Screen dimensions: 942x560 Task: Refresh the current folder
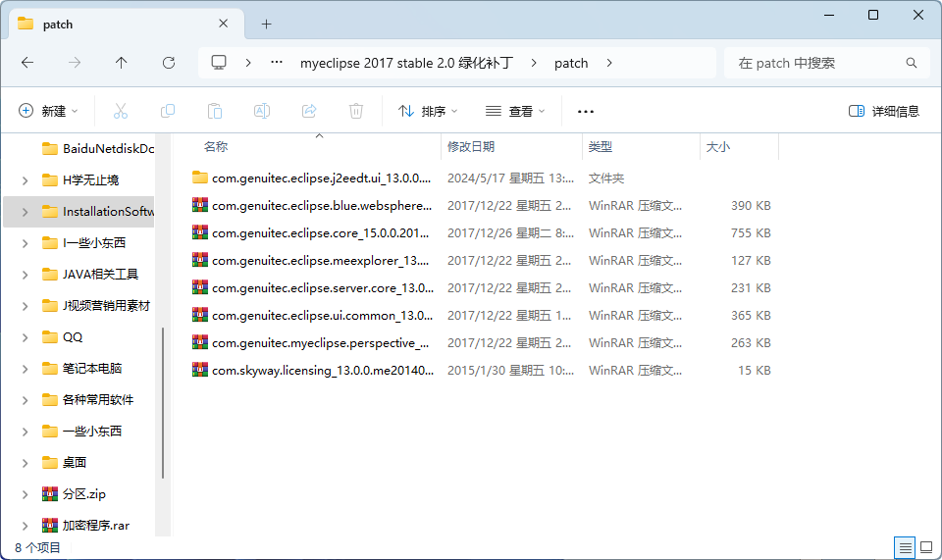169,63
